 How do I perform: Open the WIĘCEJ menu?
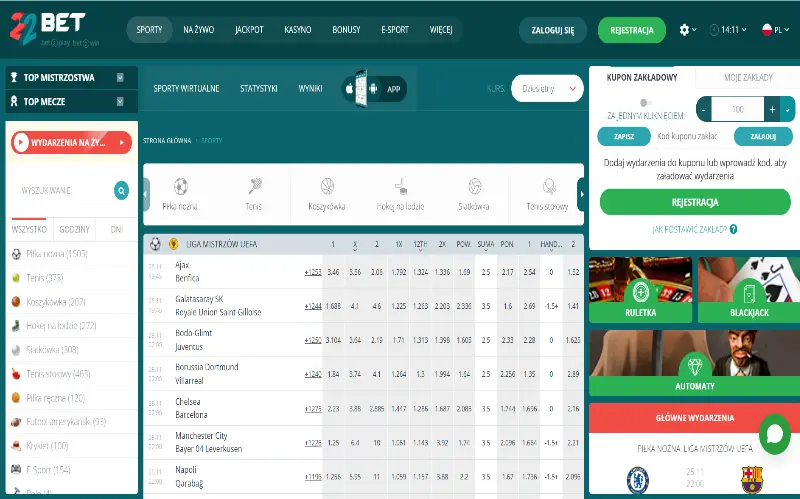click(x=441, y=30)
